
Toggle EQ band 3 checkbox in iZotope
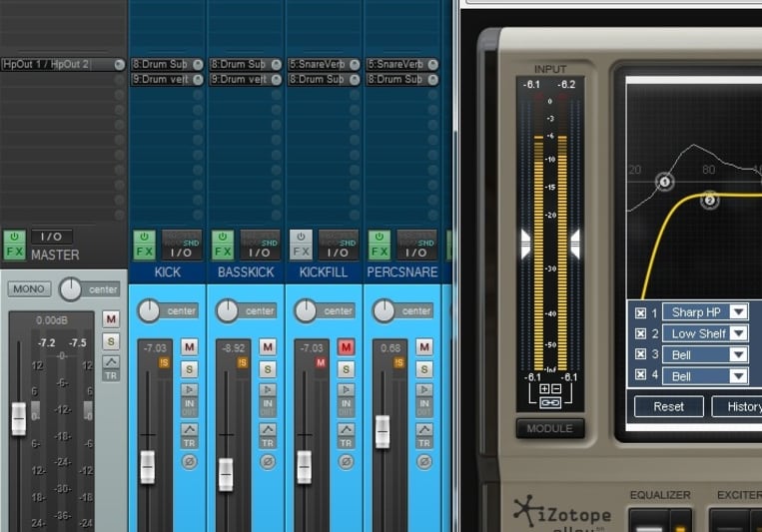click(x=640, y=354)
